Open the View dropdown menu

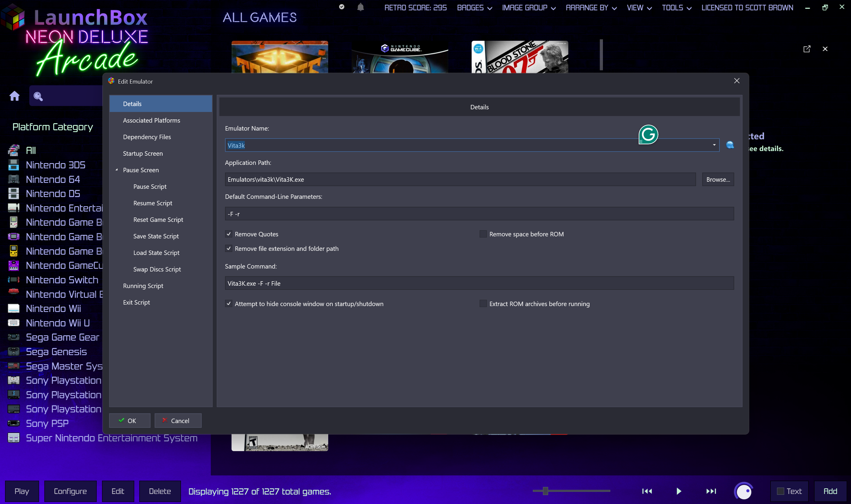click(639, 7)
